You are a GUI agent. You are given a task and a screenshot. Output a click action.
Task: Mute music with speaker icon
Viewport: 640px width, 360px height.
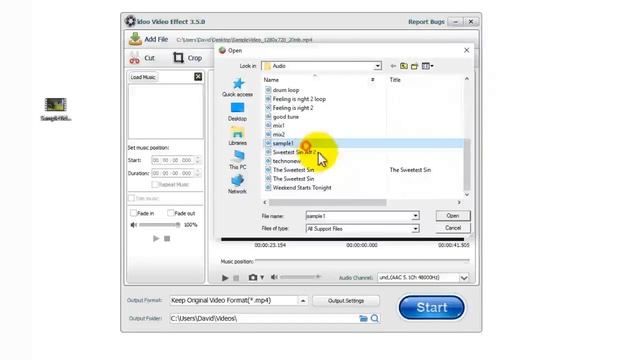[133, 225]
